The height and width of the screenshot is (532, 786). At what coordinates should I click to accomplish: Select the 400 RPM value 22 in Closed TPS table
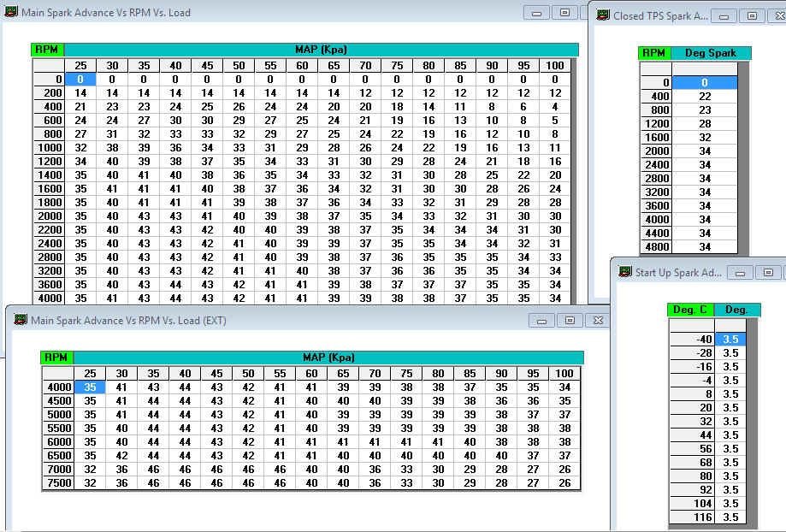704,97
